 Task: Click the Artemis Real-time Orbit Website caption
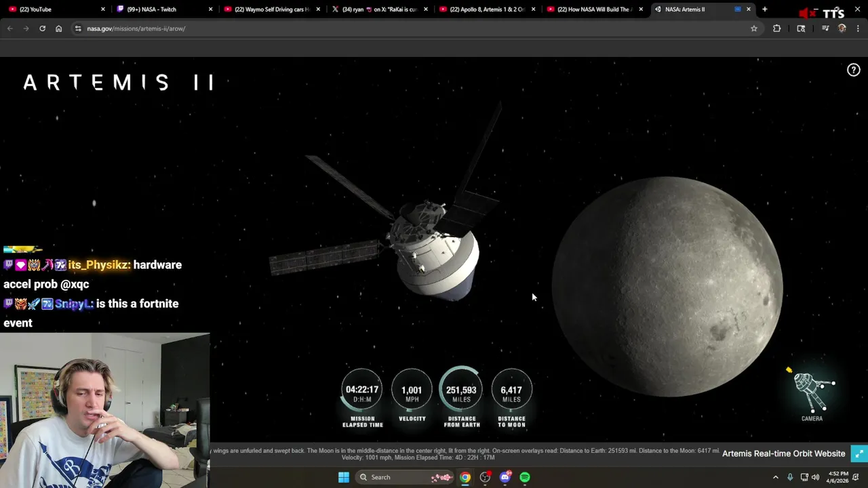point(783,453)
